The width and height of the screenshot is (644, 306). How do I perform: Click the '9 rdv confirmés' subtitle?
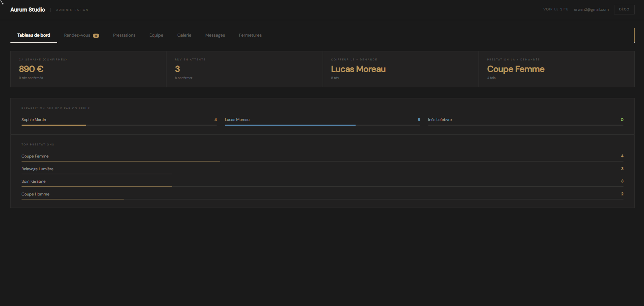31,78
